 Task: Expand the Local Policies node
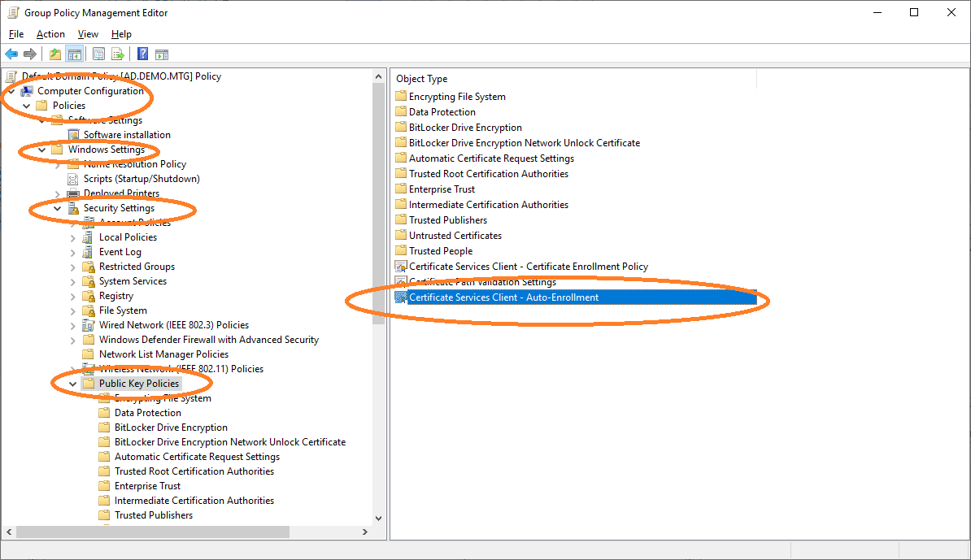pyautogui.click(x=72, y=237)
